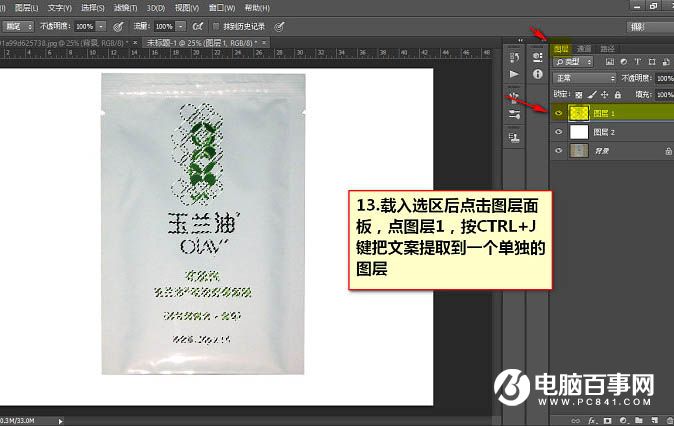The image size is (674, 426).
Task: Open the 图层(L) menu
Action: [x=27, y=8]
